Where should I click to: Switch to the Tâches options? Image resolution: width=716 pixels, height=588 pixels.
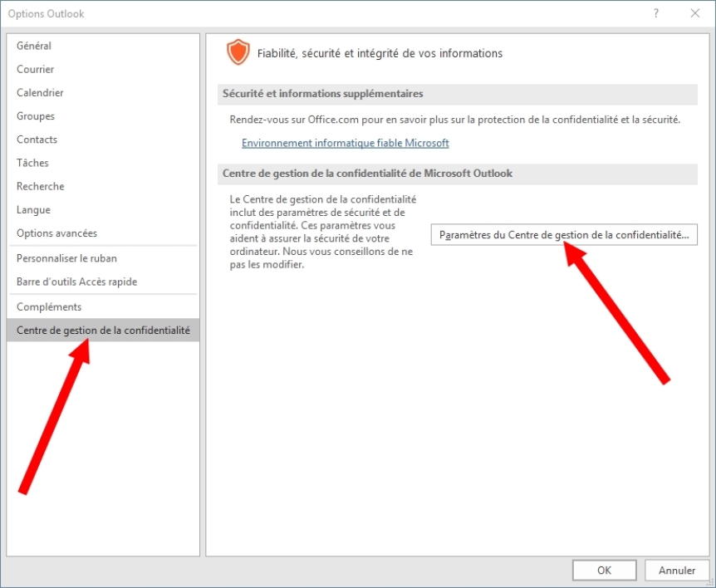click(x=33, y=163)
